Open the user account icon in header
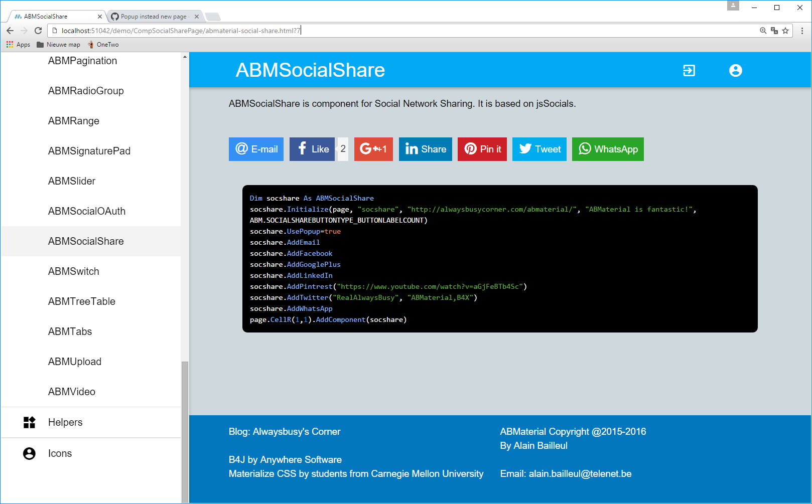Viewport: 812px width, 504px height. pyautogui.click(x=736, y=70)
